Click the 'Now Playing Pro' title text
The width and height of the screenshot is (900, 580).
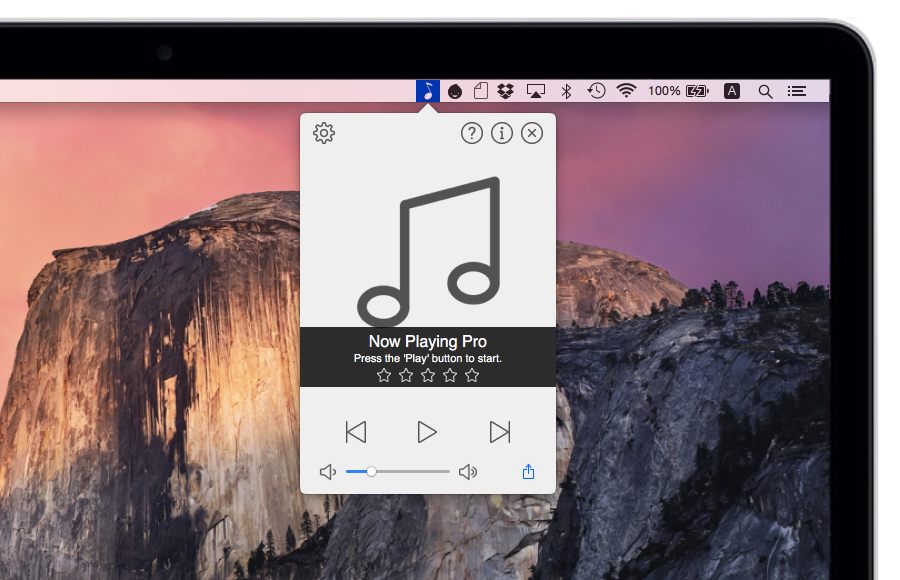(x=428, y=342)
